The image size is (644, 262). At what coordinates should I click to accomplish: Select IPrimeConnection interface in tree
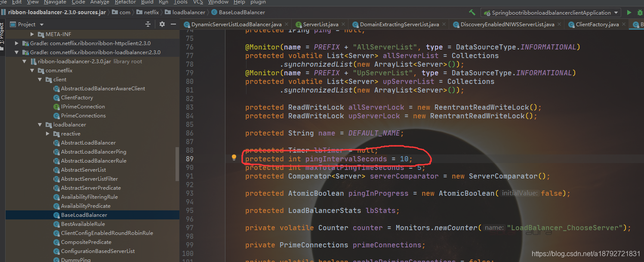[x=83, y=106]
